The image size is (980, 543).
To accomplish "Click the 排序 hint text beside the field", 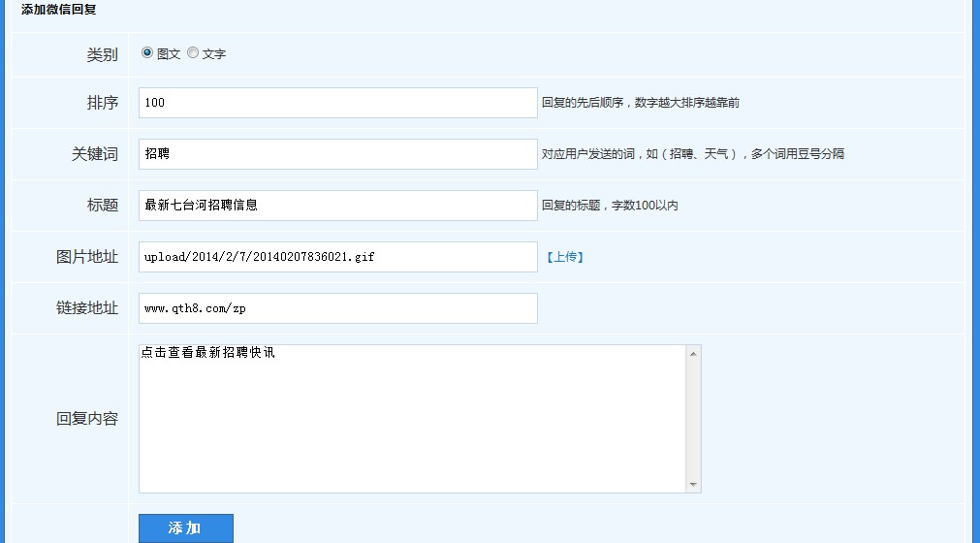I will tap(640, 103).
